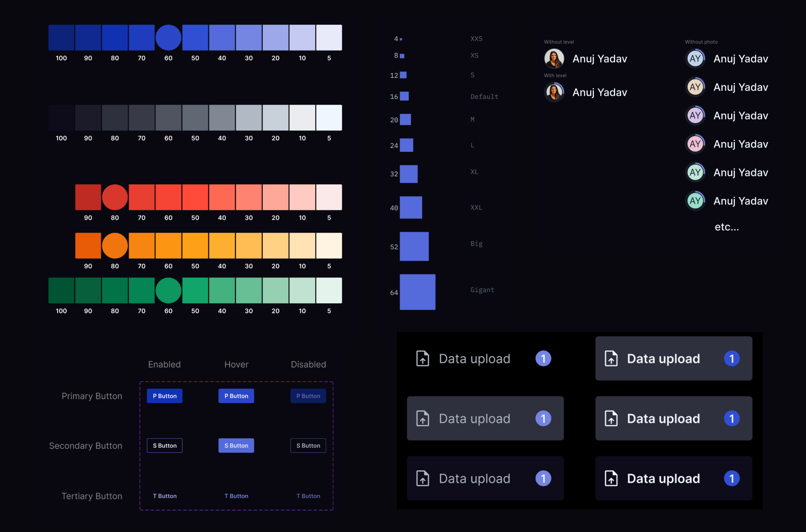Screen dimensions: 806x532
Task: Click file upload icon in dark navy bold Data upload card
Action: click(611, 478)
